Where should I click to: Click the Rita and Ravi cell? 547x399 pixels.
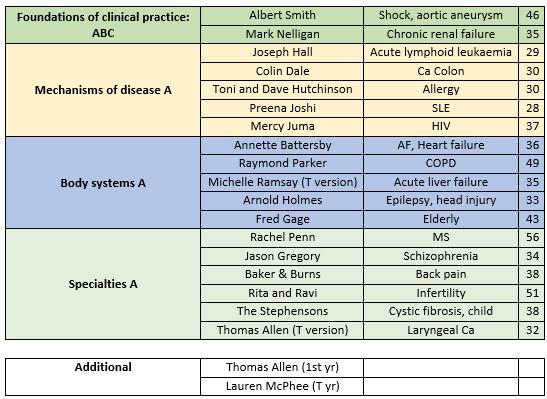pos(282,293)
